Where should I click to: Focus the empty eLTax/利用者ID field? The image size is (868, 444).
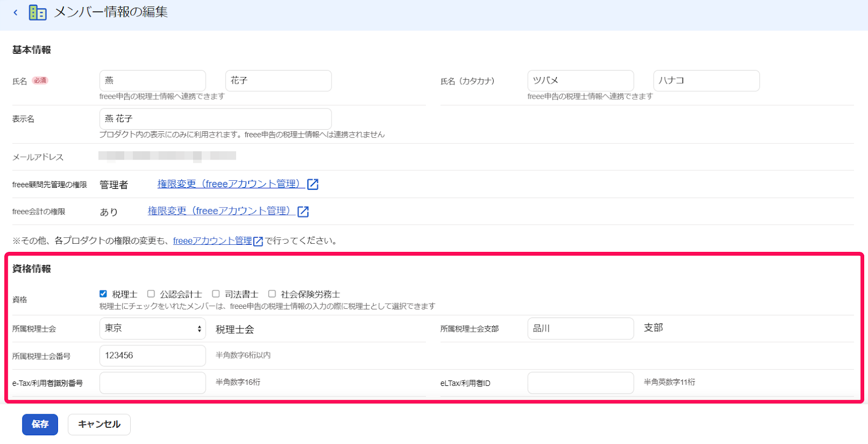580,383
